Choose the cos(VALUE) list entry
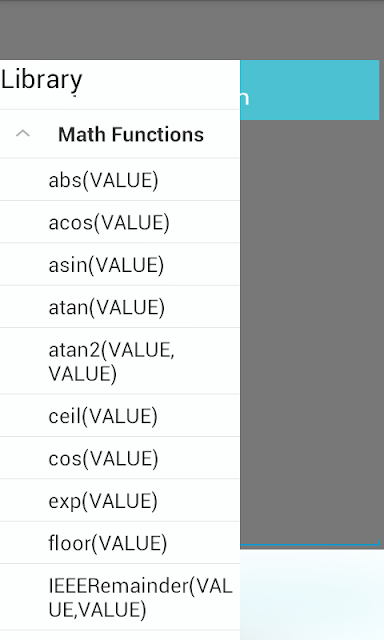The width and height of the screenshot is (384, 640). pyautogui.click(x=120, y=458)
